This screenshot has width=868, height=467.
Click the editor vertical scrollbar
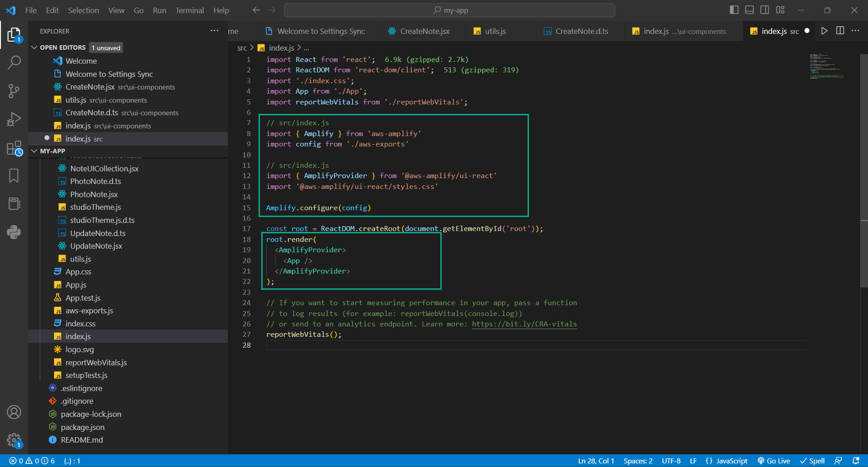point(863,172)
